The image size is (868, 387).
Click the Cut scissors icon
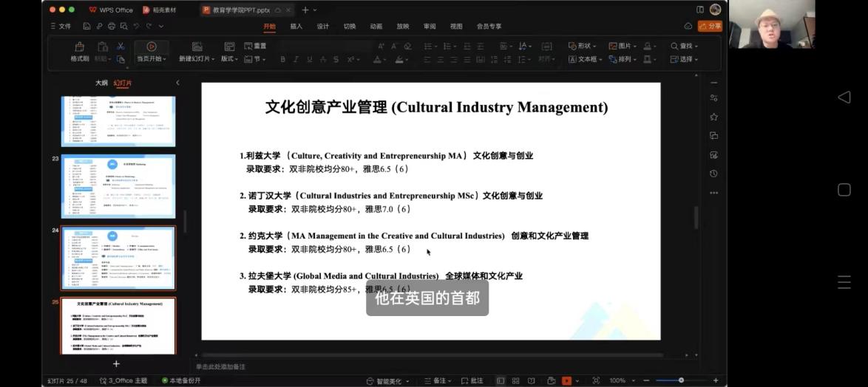[x=120, y=47]
